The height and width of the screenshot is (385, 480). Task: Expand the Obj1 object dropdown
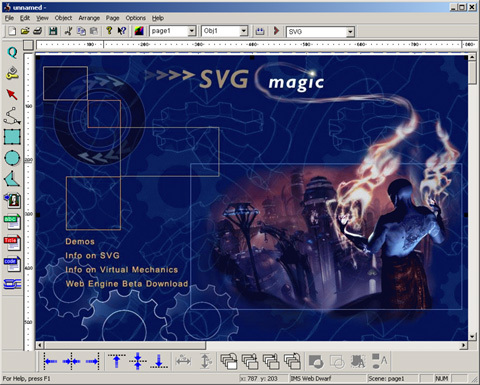[244, 31]
